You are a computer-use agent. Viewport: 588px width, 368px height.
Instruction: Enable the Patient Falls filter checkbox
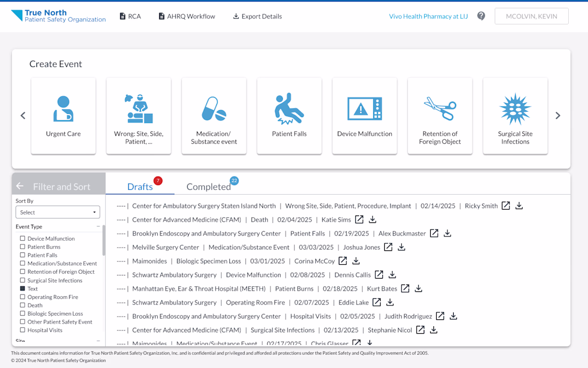22,255
